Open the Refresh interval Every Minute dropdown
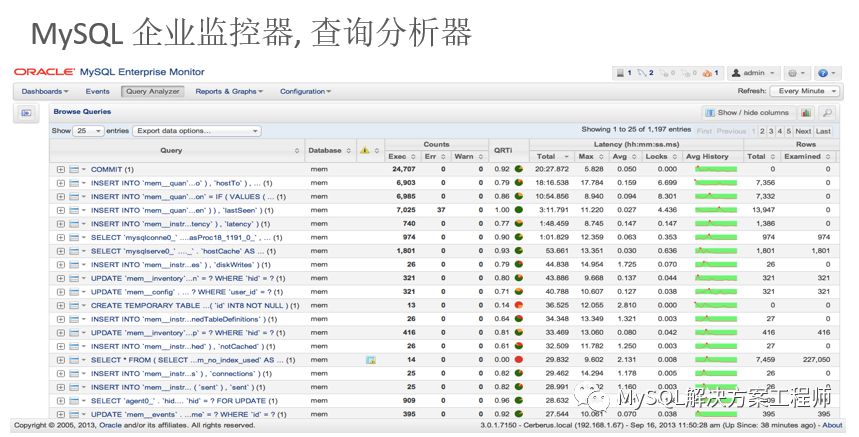The height and width of the screenshot is (437, 859). [804, 91]
